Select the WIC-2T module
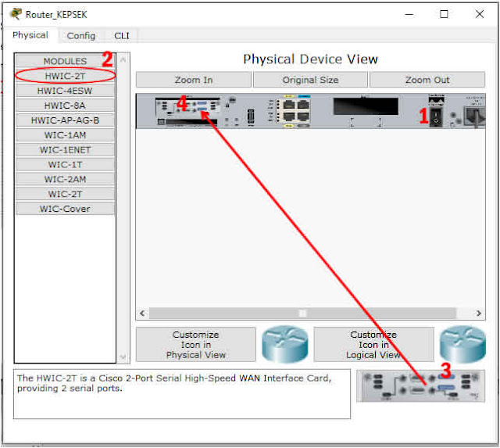This screenshot has height=448, width=500. (65, 194)
